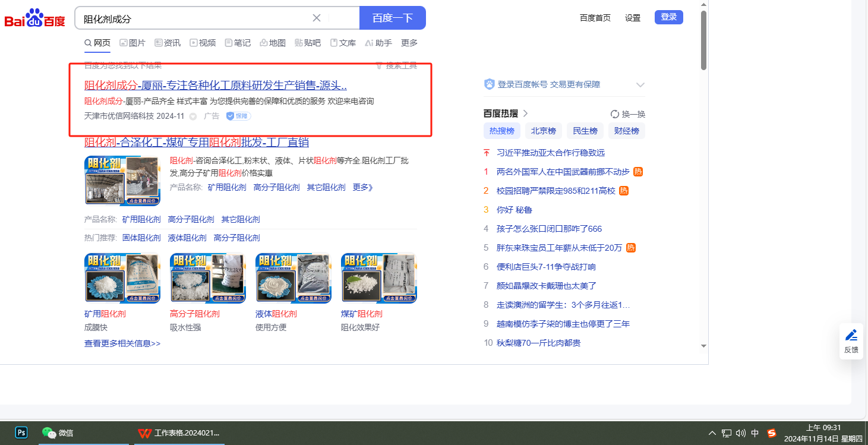
Task: Select the 热搜榜 tab
Action: coord(502,131)
